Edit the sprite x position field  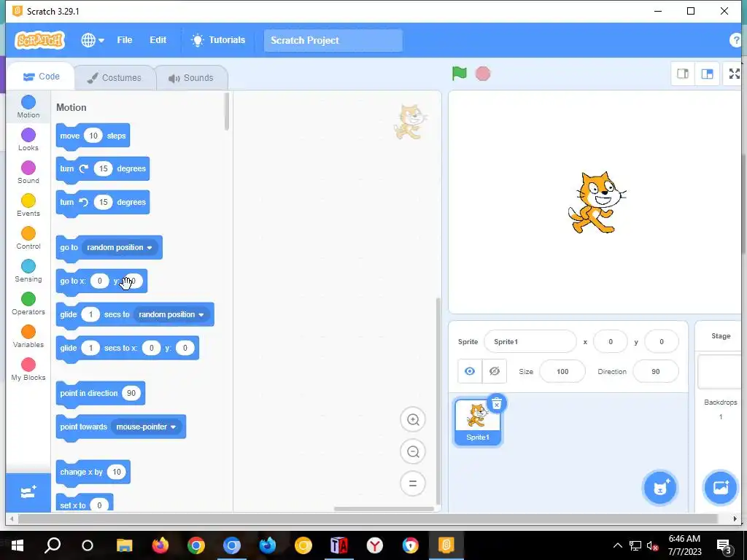(611, 341)
